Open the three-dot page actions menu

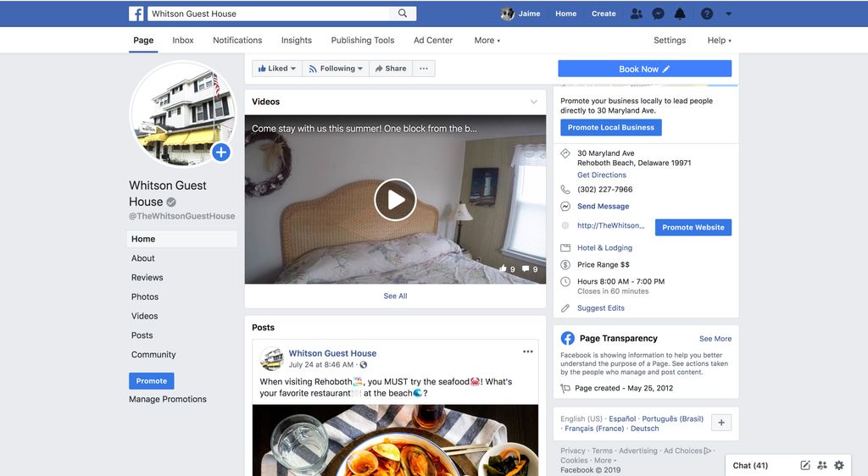click(424, 69)
